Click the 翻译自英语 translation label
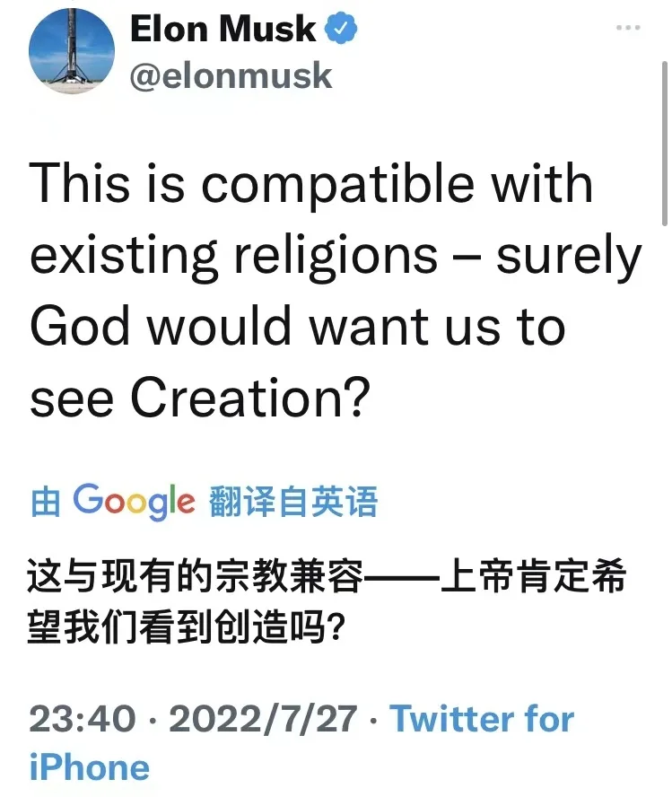This screenshot has height=797, width=672. click(x=293, y=502)
